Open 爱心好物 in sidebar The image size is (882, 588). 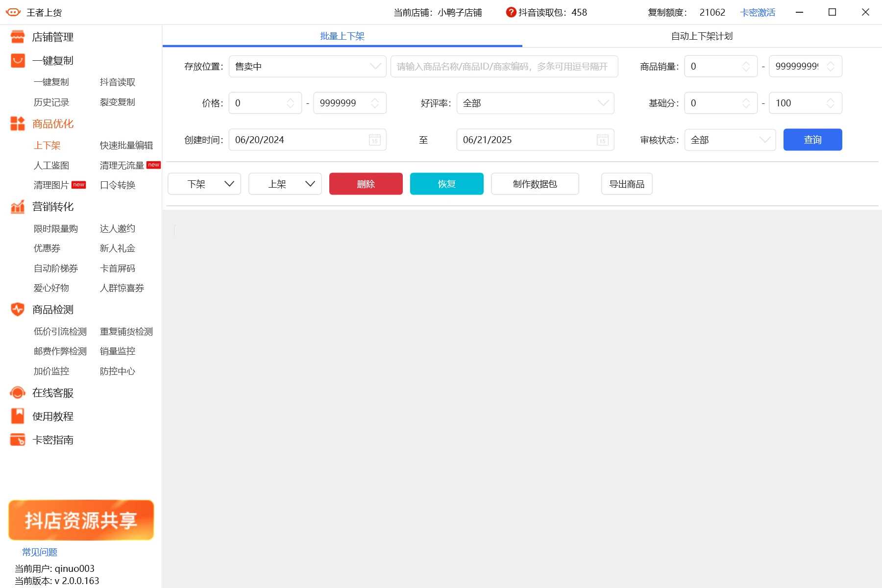tap(51, 288)
